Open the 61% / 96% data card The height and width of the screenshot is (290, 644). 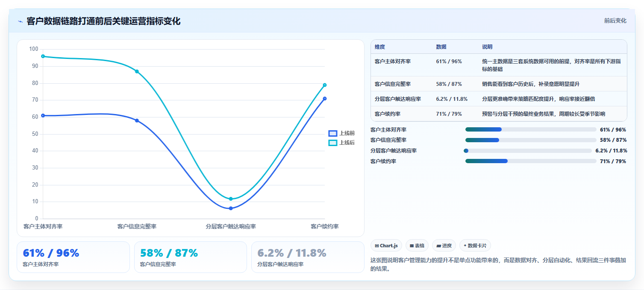[x=73, y=257]
